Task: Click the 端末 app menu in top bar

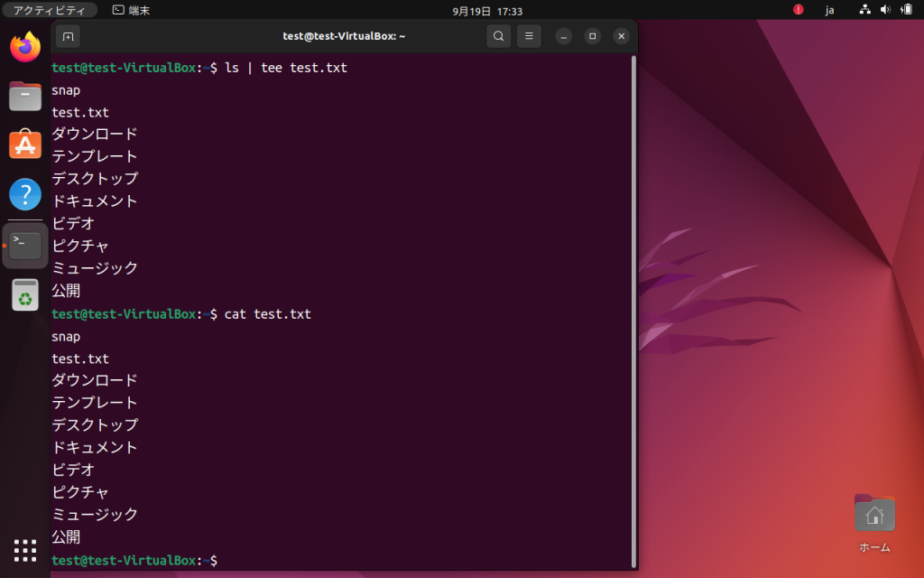Action: tap(132, 10)
